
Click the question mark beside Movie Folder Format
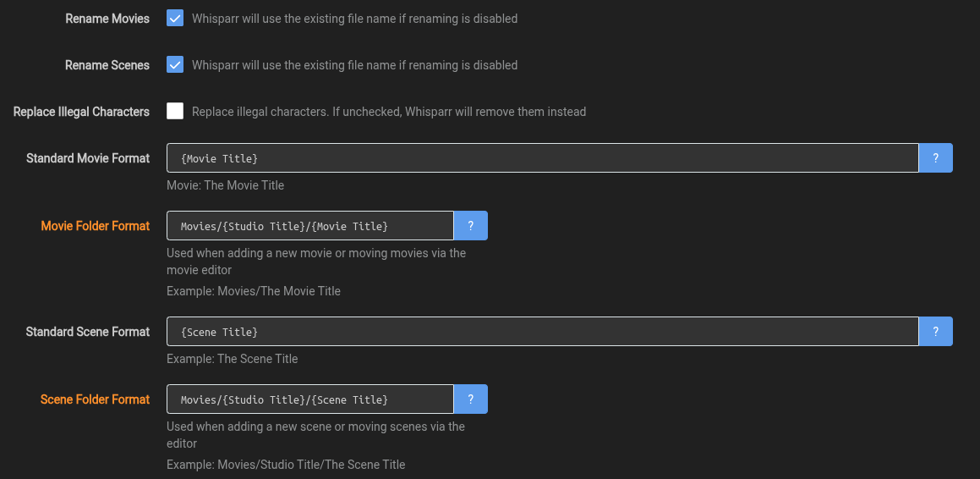click(x=470, y=226)
